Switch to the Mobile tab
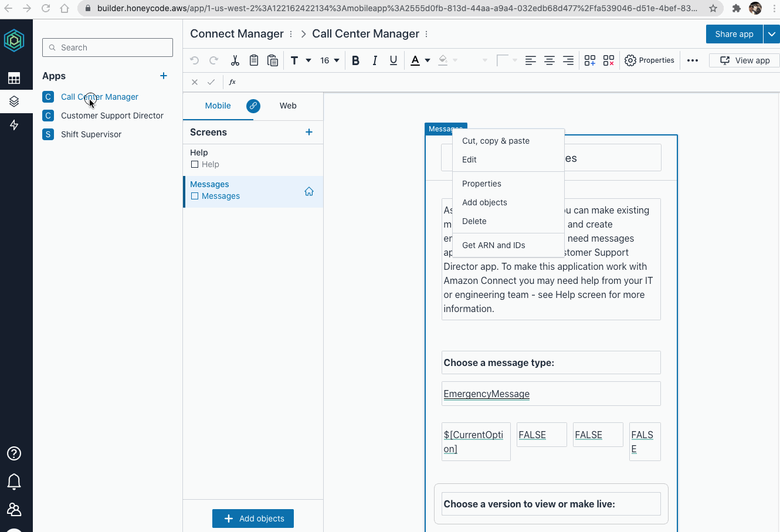780x532 pixels. click(x=218, y=106)
